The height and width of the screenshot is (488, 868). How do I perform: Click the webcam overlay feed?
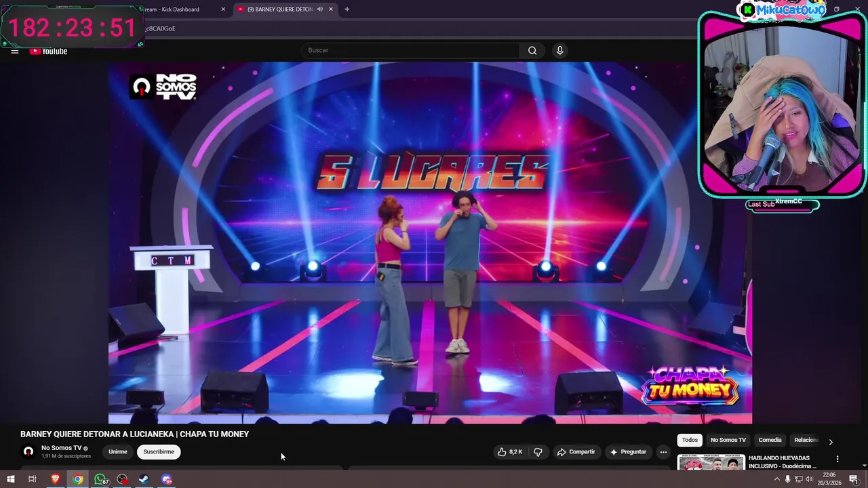pyautogui.click(x=782, y=108)
